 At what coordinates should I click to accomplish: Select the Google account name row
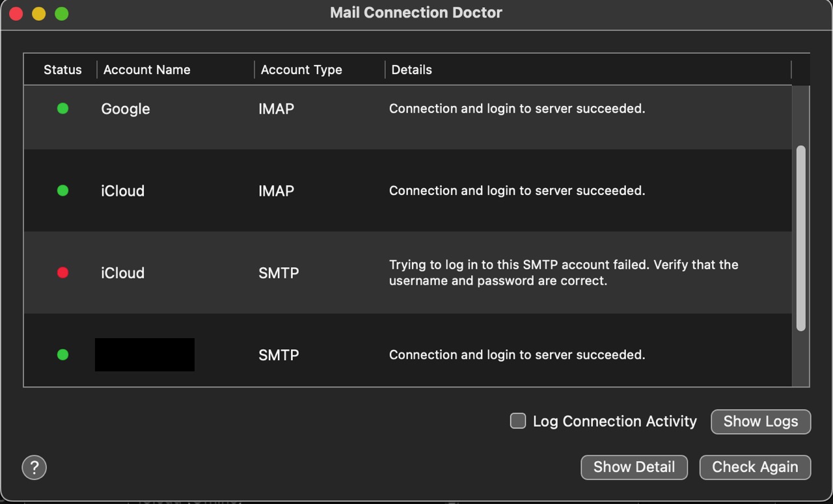click(x=126, y=109)
